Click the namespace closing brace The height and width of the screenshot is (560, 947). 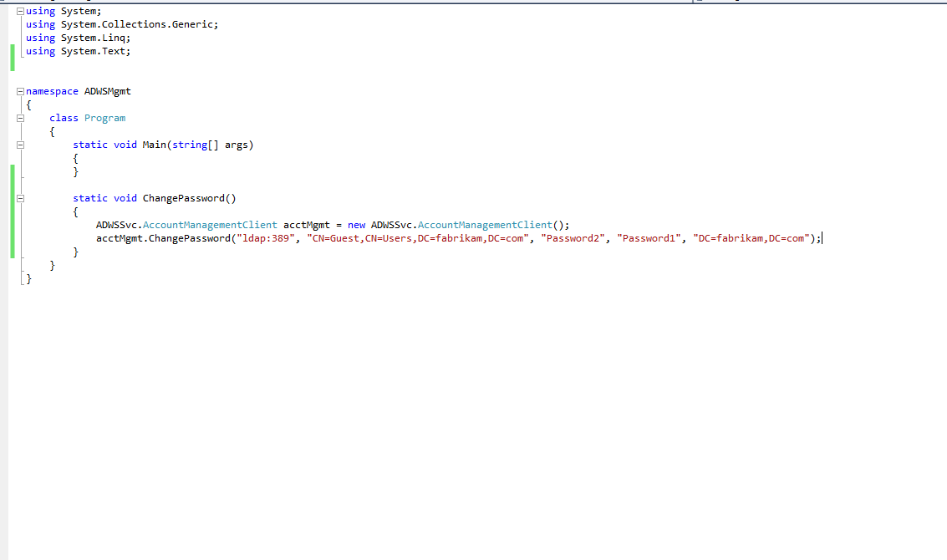(28, 278)
